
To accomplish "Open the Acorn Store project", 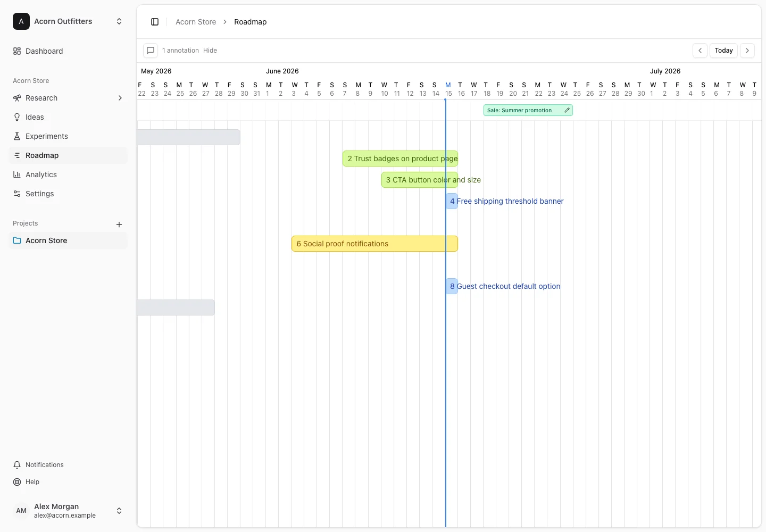I will pos(68,240).
